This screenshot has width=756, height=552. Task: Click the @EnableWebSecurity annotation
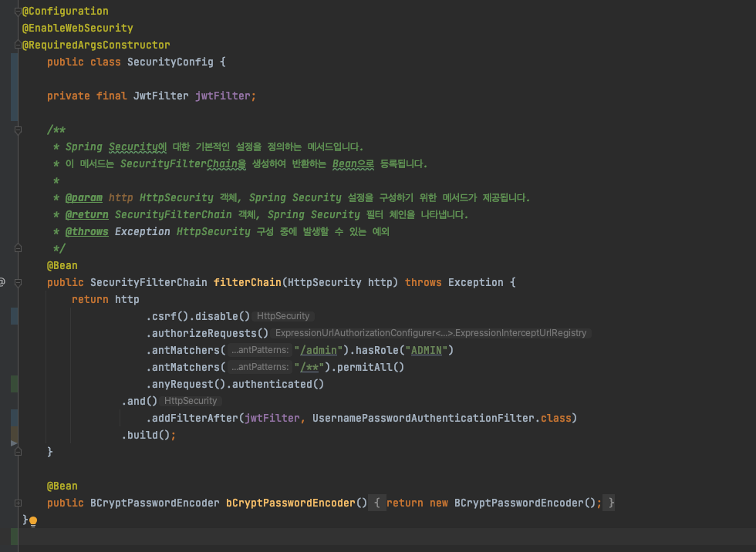[78, 28]
